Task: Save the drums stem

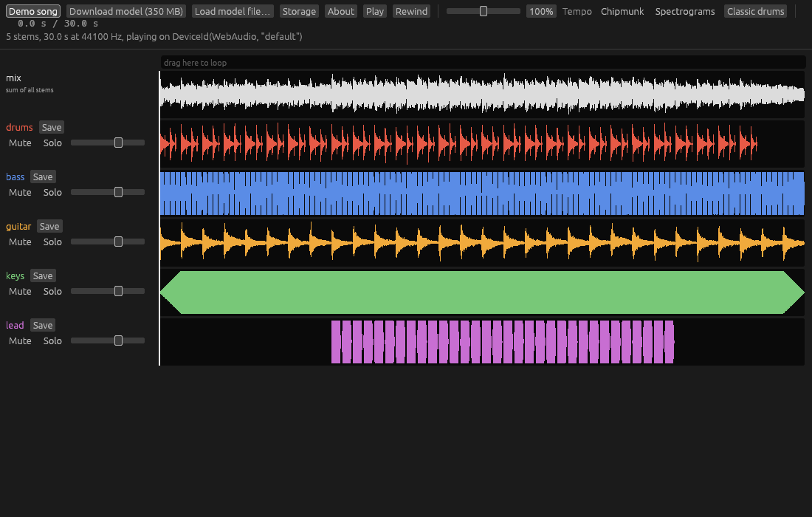Action: 51,128
